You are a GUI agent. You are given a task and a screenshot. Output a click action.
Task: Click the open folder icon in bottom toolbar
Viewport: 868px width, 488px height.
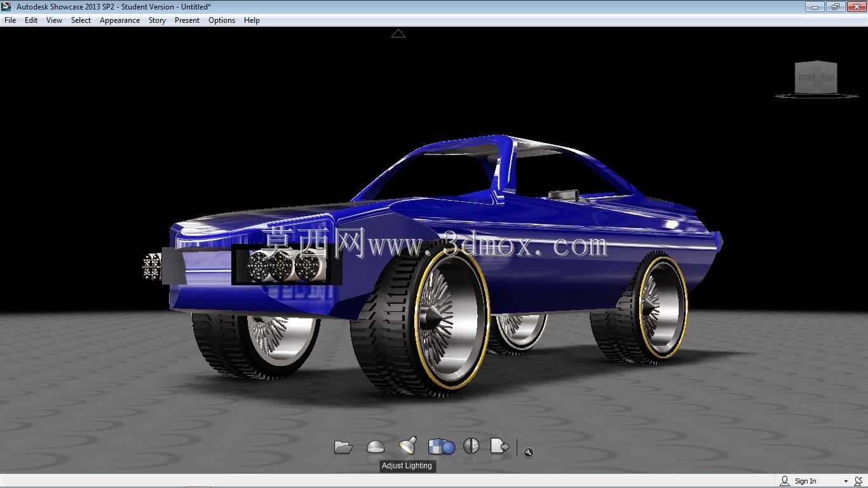343,447
